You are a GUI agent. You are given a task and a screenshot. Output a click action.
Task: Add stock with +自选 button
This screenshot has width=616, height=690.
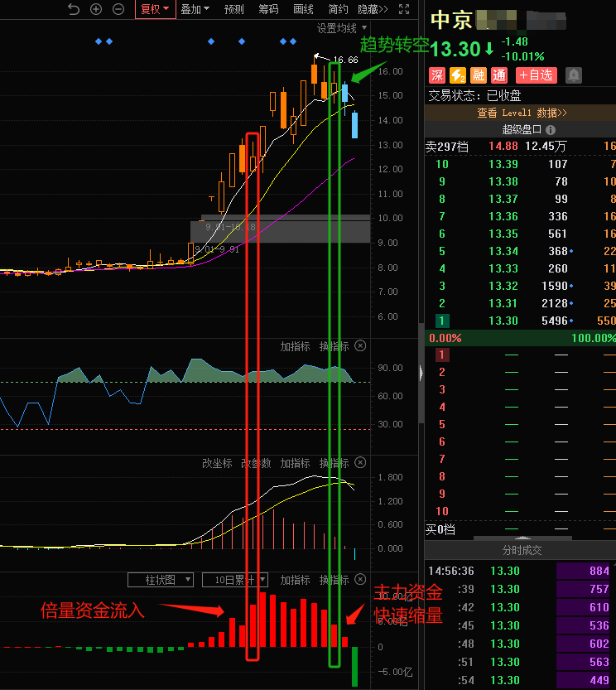pos(536,75)
